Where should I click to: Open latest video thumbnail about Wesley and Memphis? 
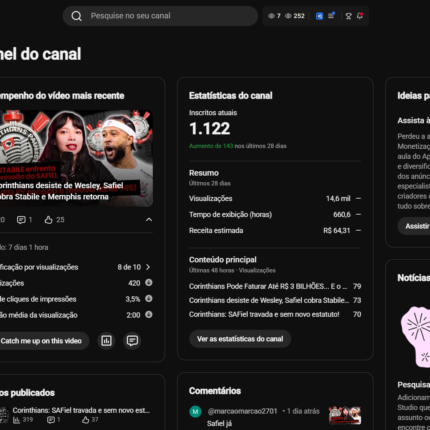tap(76, 158)
